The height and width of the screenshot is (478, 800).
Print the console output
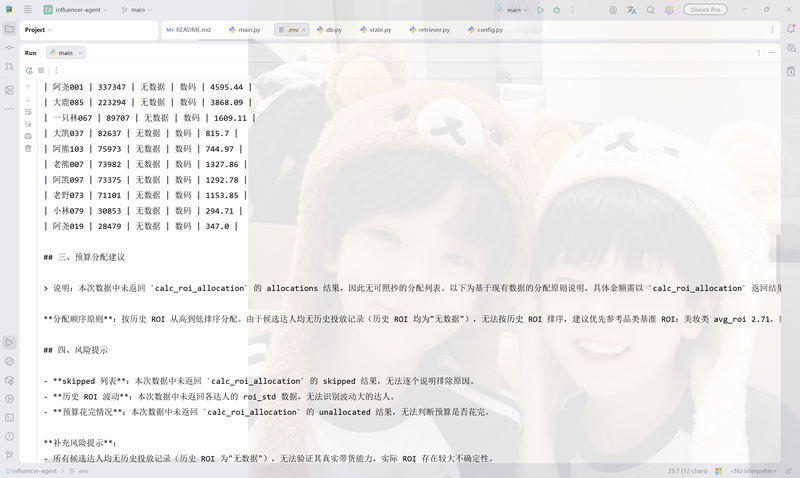pos(28,136)
